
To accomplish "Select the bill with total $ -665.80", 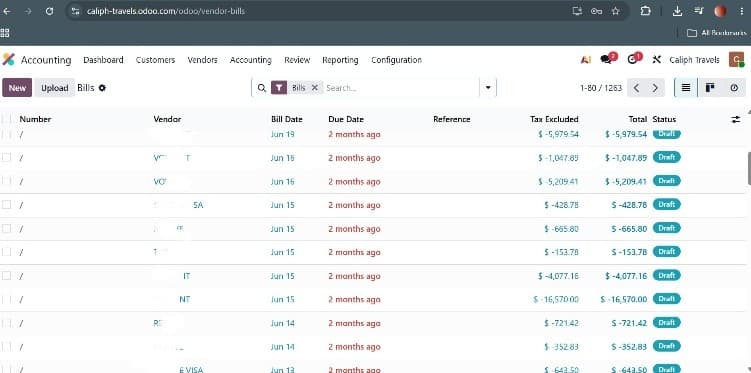I will pos(6,228).
